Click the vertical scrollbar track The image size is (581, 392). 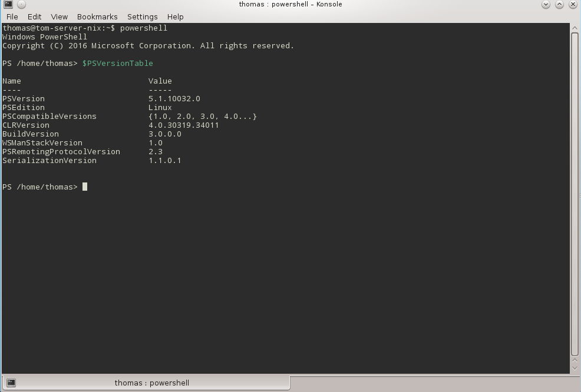pyautogui.click(x=575, y=194)
